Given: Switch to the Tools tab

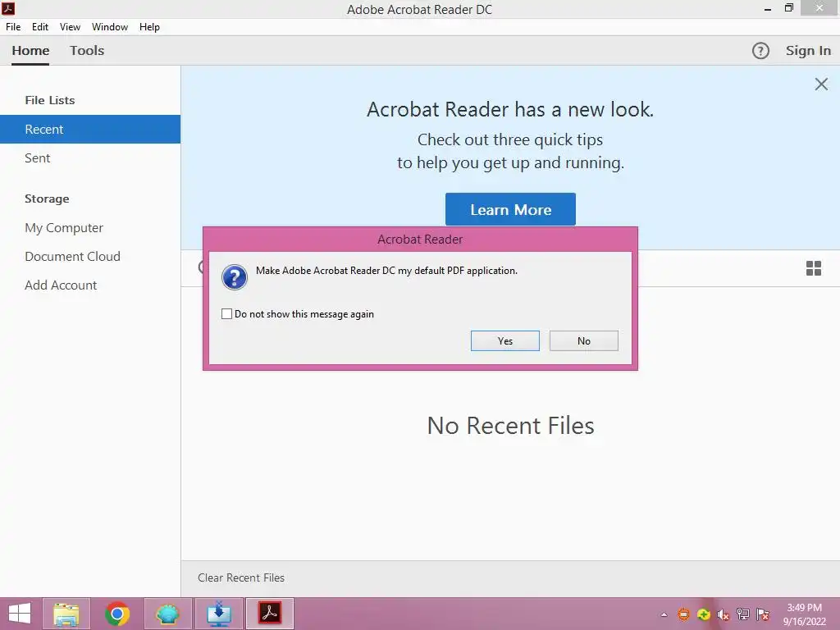Looking at the screenshot, I should point(87,51).
